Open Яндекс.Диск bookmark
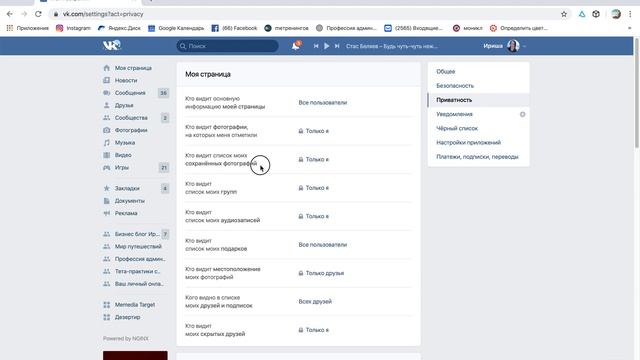Screen dimensions: 640x360 (119, 28)
